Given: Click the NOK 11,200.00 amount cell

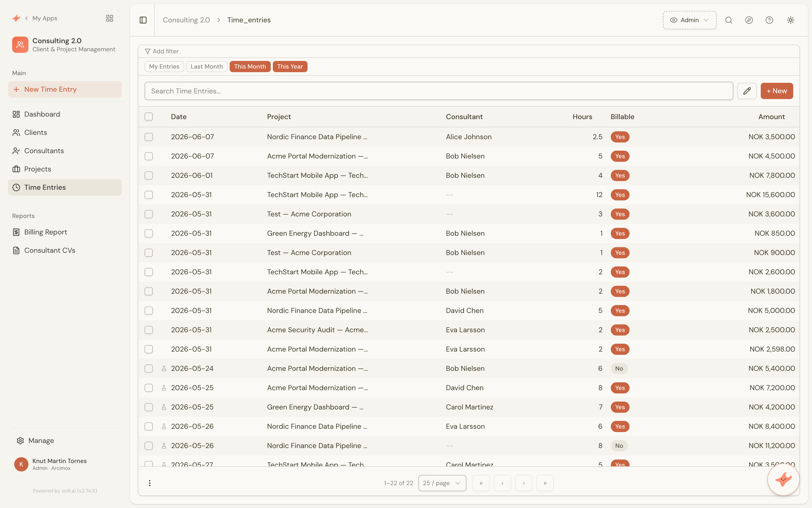Looking at the screenshot, I should click(772, 446).
